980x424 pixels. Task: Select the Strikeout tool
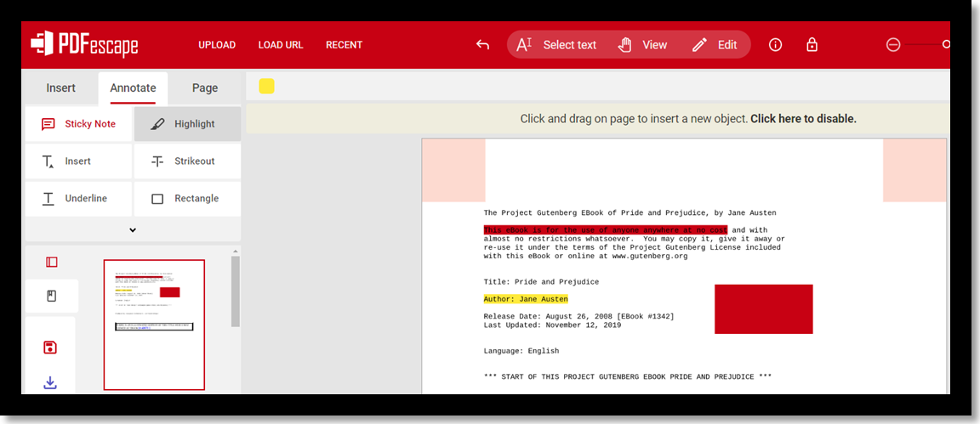tap(187, 161)
